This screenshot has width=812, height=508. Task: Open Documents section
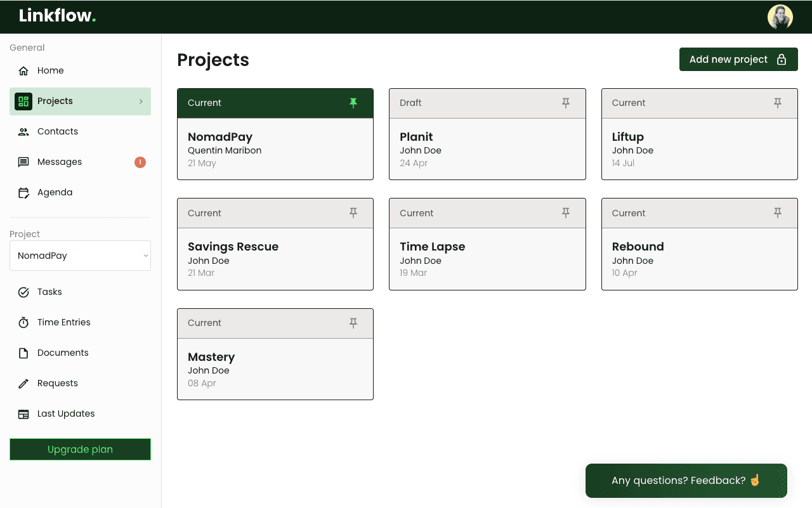(80, 353)
